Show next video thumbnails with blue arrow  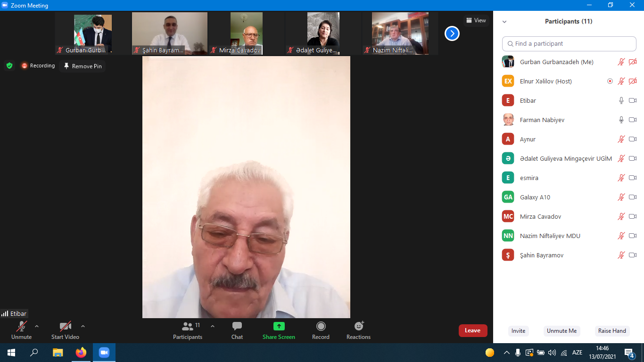[452, 33]
